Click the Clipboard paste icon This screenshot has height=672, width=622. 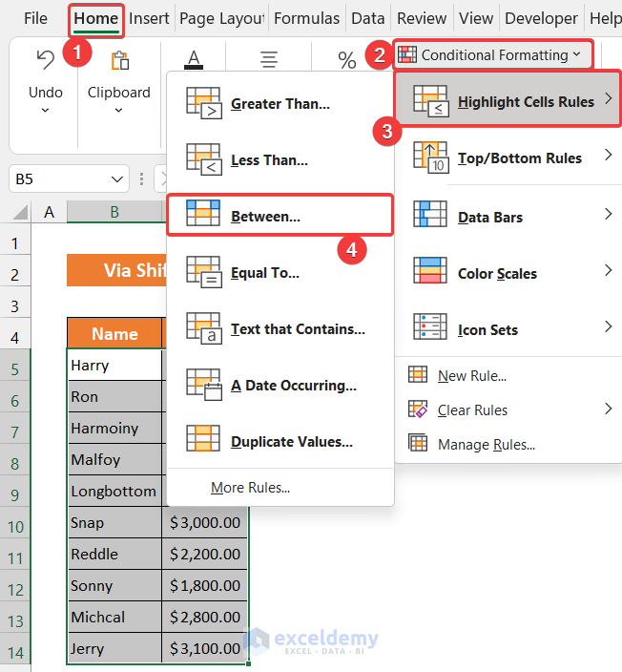(120, 60)
